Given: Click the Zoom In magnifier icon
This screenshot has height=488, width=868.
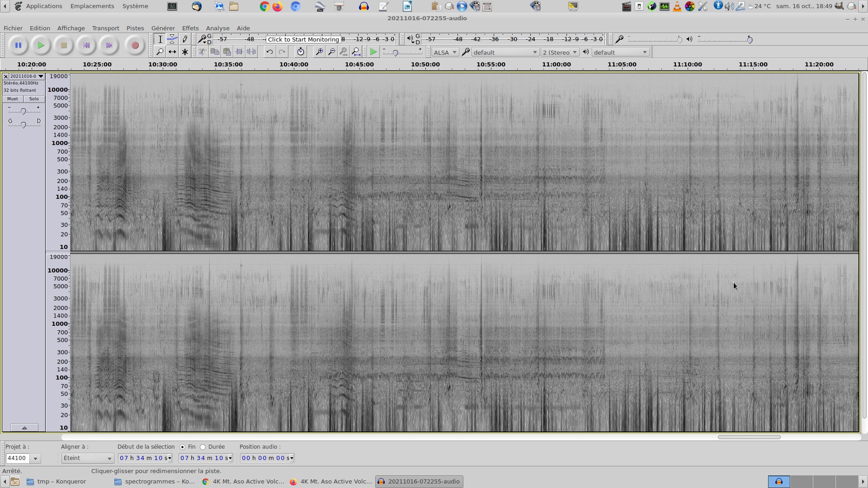Looking at the screenshot, I should pos(319,52).
